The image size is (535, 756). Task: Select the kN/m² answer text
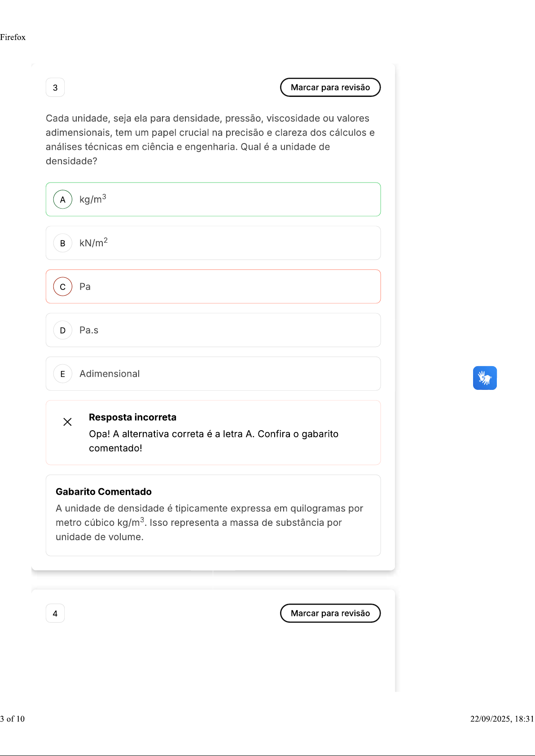click(x=93, y=243)
